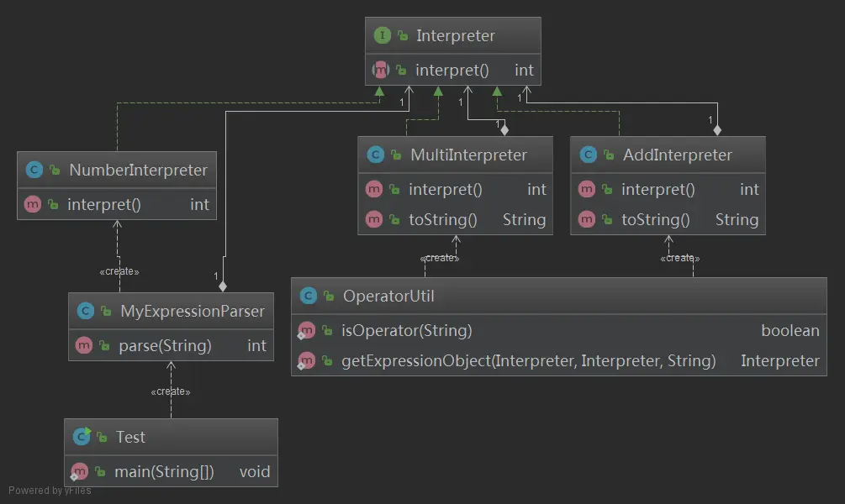Image resolution: width=845 pixels, height=504 pixels.
Task: Click the "Interpreter" return type of getExpressionObject
Action: click(x=779, y=360)
